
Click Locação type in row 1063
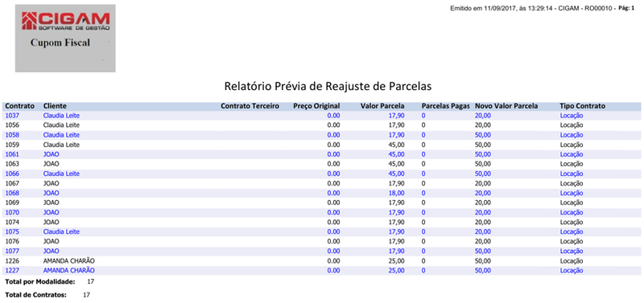click(572, 164)
